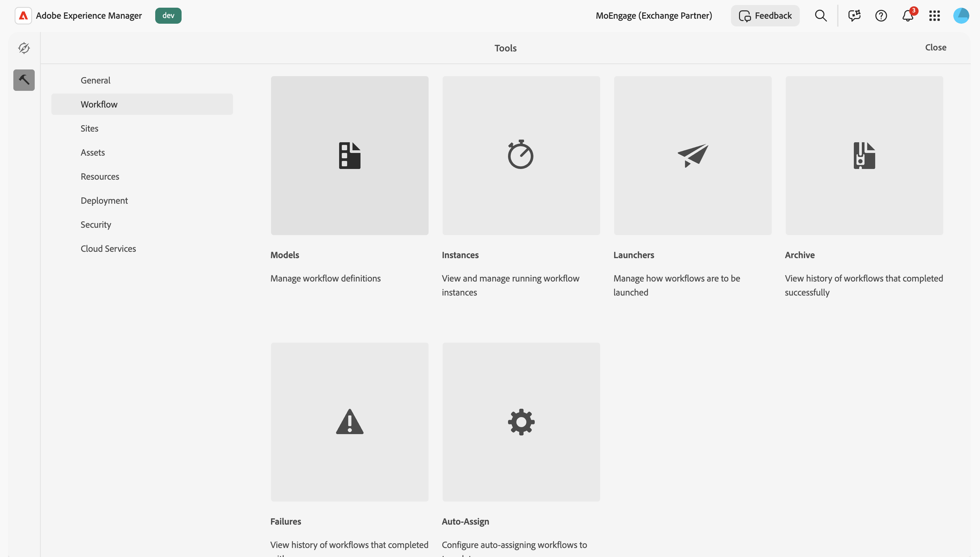Open the Launchers card title link
The image size is (980, 557).
point(634,255)
